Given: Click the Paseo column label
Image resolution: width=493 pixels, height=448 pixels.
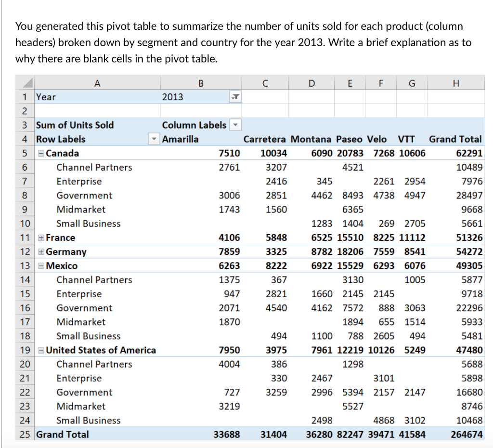Looking at the screenshot, I should (x=349, y=139).
